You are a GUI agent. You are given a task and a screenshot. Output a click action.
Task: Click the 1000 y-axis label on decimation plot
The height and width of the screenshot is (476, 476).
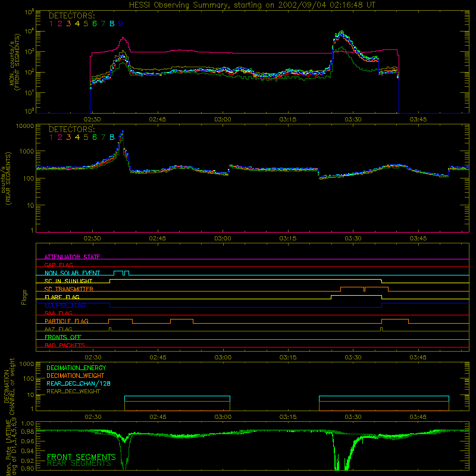click(27, 364)
